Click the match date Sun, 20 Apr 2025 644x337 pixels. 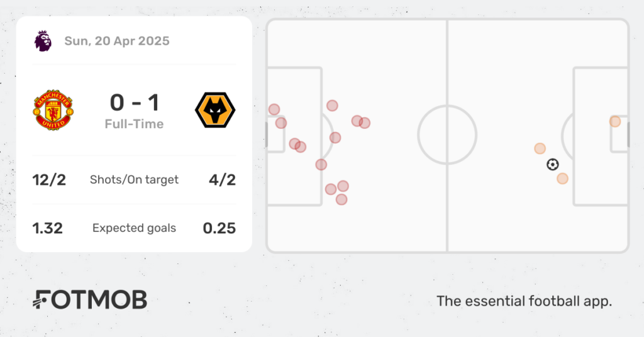[x=116, y=41]
